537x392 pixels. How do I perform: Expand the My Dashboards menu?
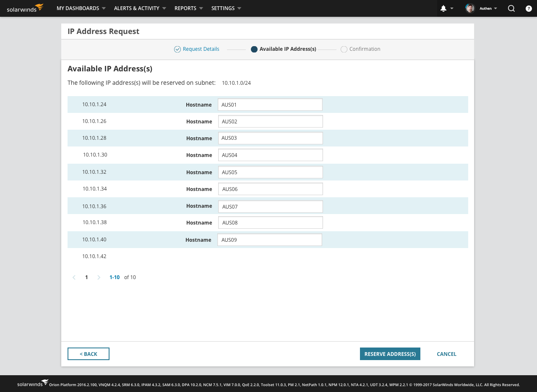(x=81, y=8)
